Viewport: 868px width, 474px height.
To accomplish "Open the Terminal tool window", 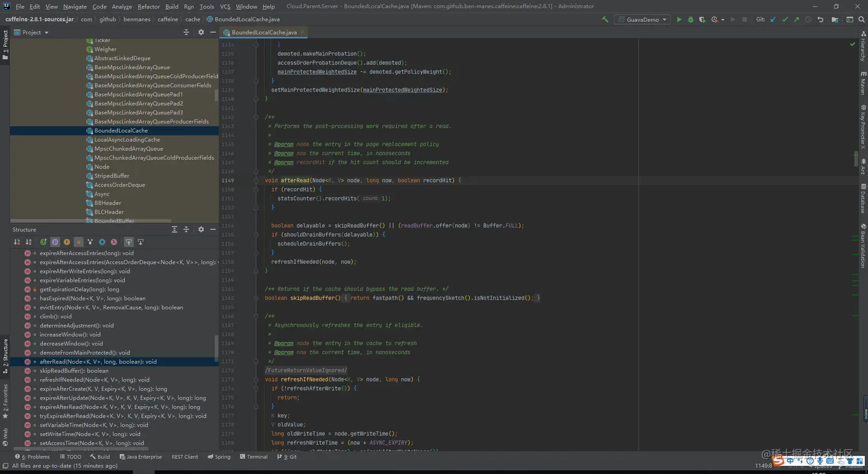I will 253,457.
